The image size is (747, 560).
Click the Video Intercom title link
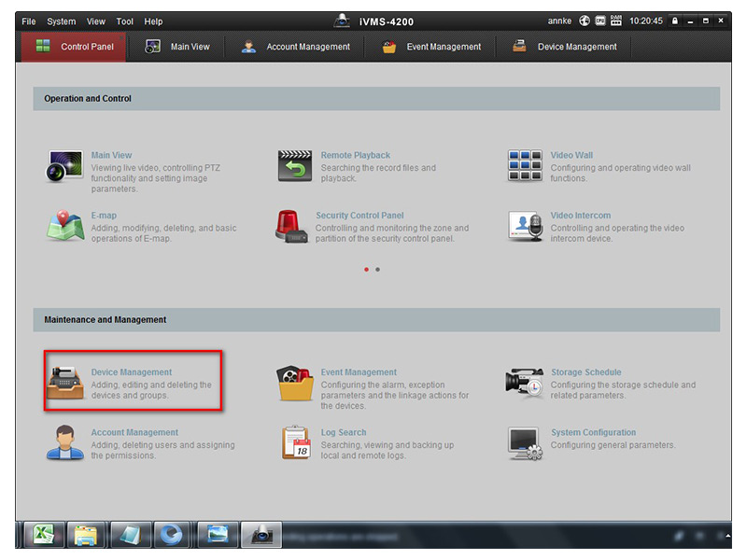point(581,216)
